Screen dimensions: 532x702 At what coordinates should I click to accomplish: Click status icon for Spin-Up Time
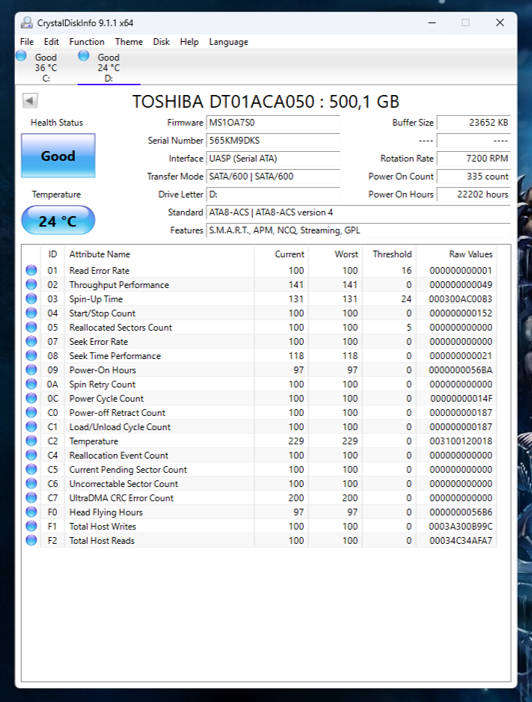[x=31, y=299]
